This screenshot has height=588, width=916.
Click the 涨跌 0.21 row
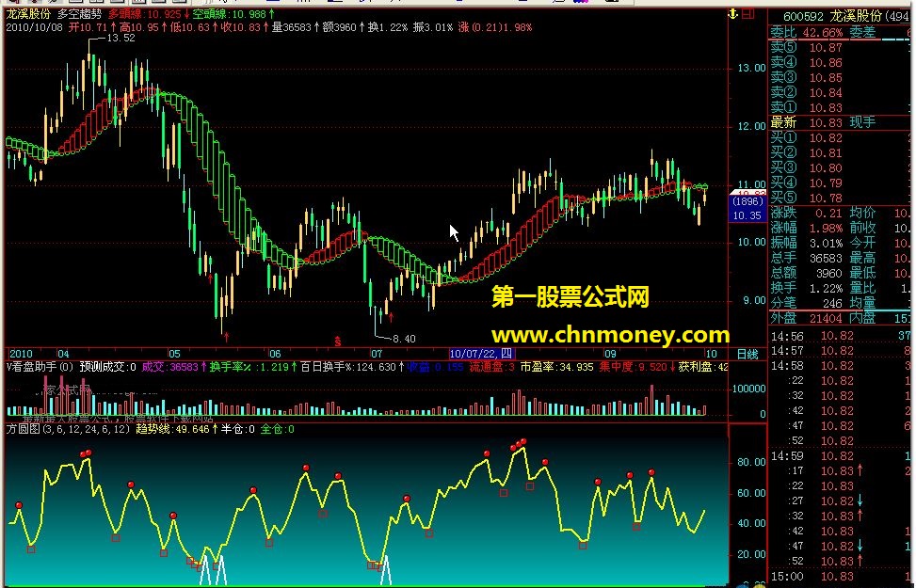coord(806,214)
